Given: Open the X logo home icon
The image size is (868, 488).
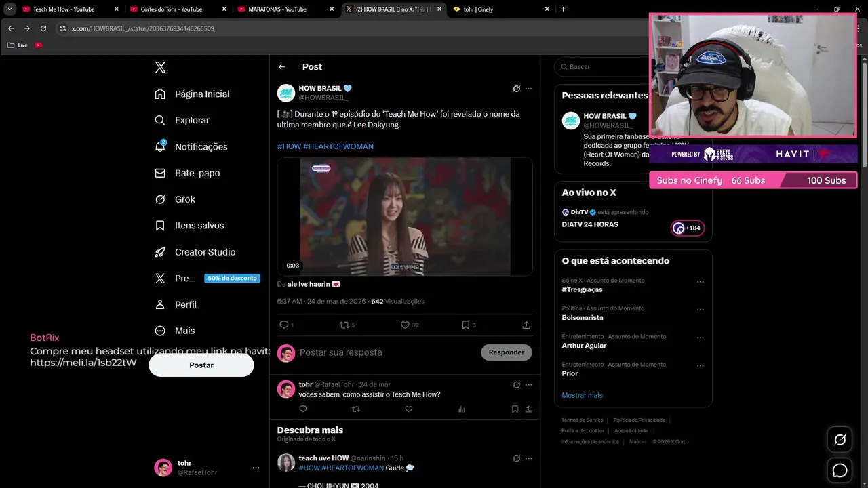Looking at the screenshot, I should point(160,67).
